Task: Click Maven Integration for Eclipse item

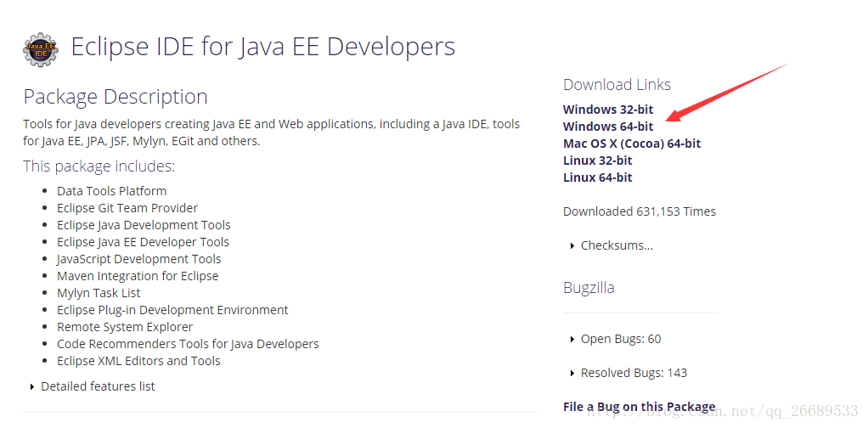Action: pos(138,276)
